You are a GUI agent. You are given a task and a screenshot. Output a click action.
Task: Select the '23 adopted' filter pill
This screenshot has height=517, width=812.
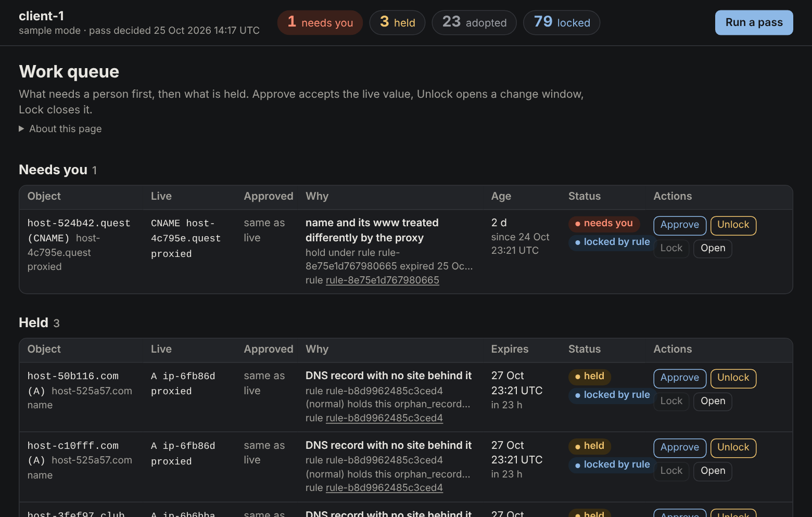[474, 23]
